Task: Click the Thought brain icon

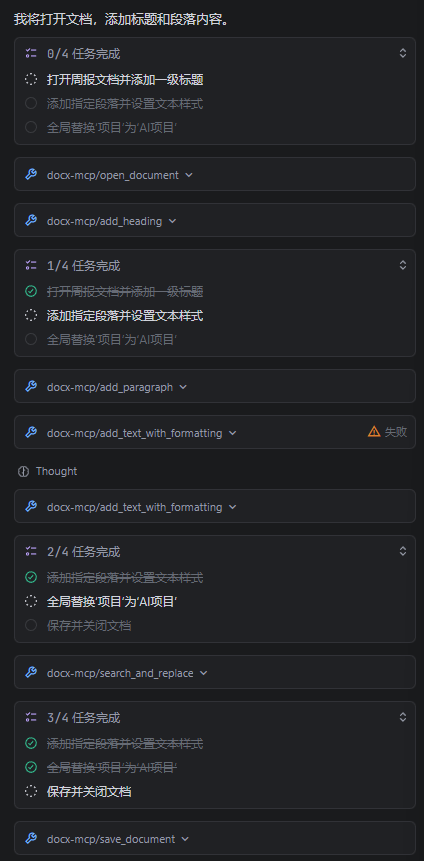Action: click(x=23, y=471)
